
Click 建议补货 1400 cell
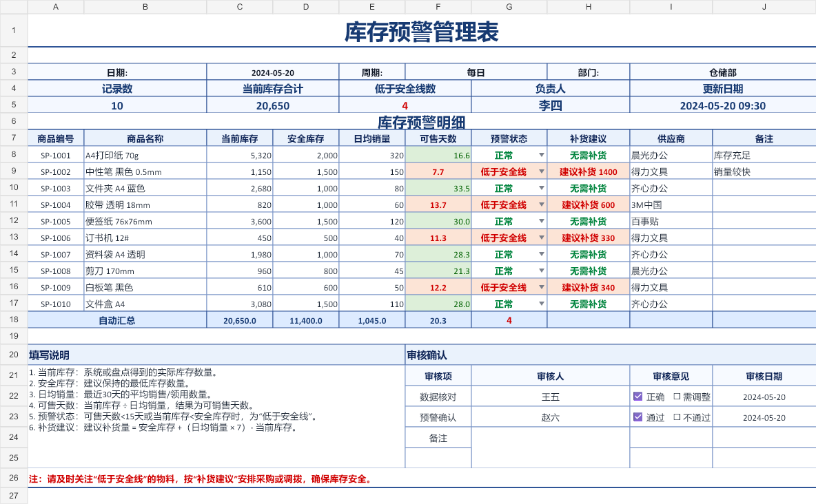588,171
